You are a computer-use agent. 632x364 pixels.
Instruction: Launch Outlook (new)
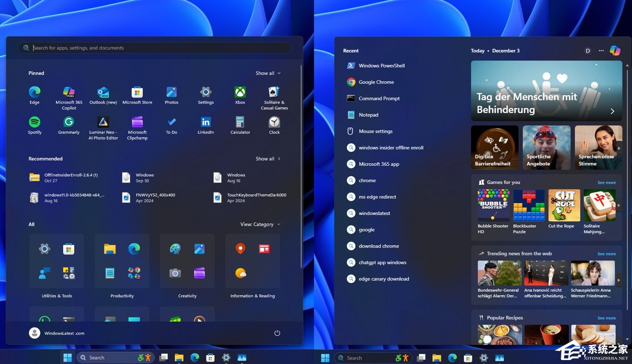click(x=103, y=93)
